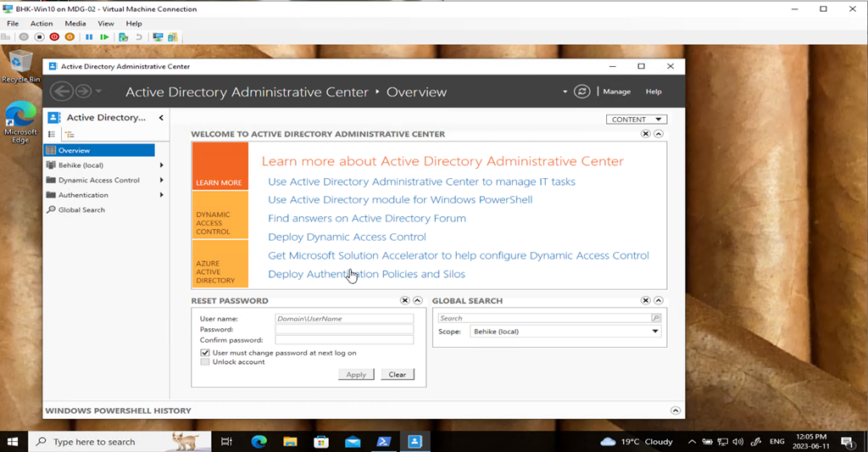The image size is (868, 452).
Task: Expand the Windows PowerShell History panel
Action: 676,410
